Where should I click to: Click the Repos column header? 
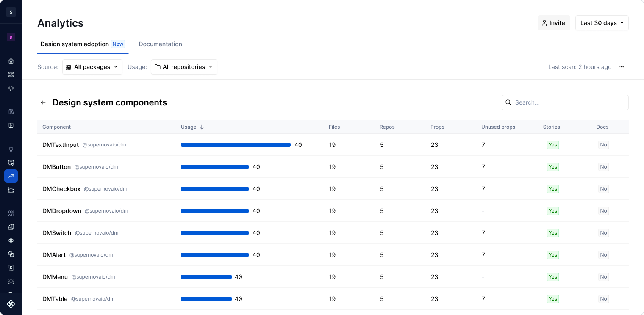[387, 127]
